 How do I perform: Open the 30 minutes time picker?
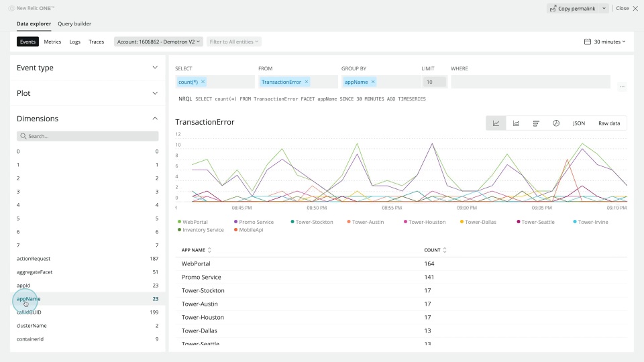pos(605,42)
